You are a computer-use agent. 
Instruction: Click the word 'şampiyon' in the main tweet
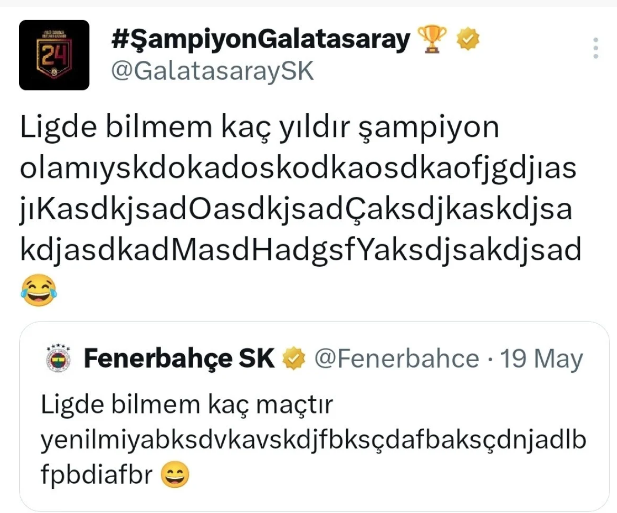point(429,127)
